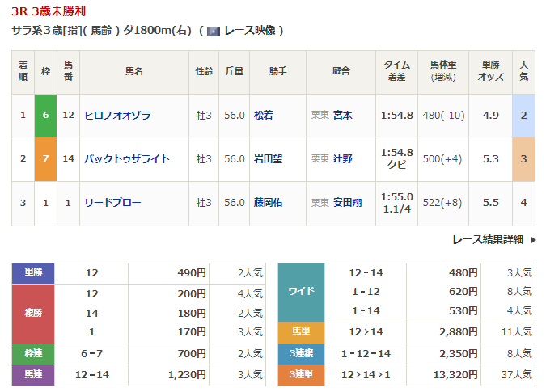Open horse バックトゥザライト profile
Screen dimensions: 546x392
point(127,159)
